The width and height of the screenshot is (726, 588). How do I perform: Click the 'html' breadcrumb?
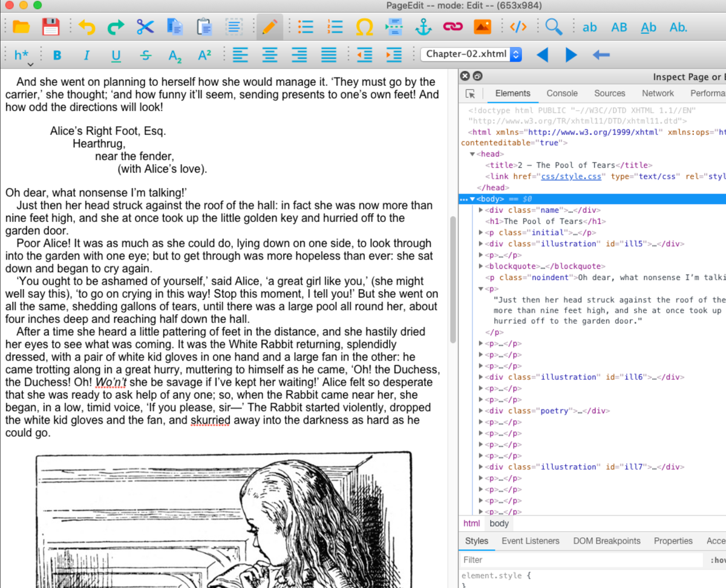click(471, 523)
